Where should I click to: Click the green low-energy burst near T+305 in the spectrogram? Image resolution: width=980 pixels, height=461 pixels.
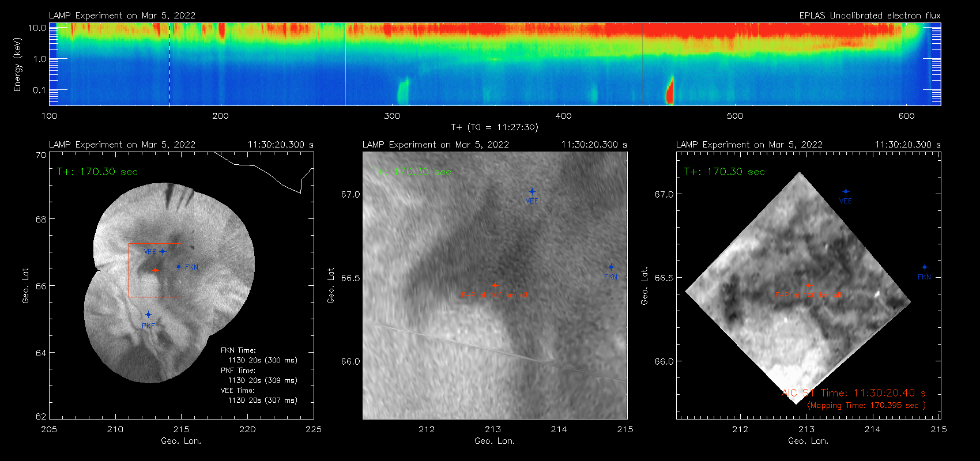[403, 91]
